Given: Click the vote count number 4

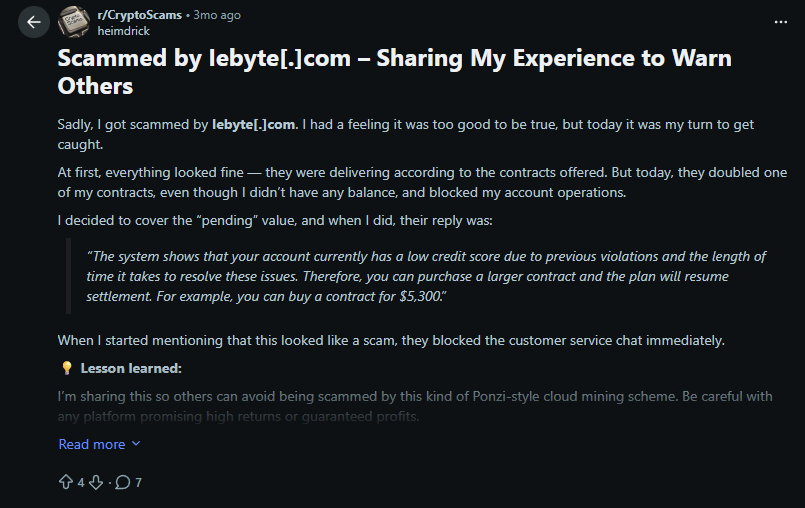Looking at the screenshot, I should pyautogui.click(x=81, y=483).
